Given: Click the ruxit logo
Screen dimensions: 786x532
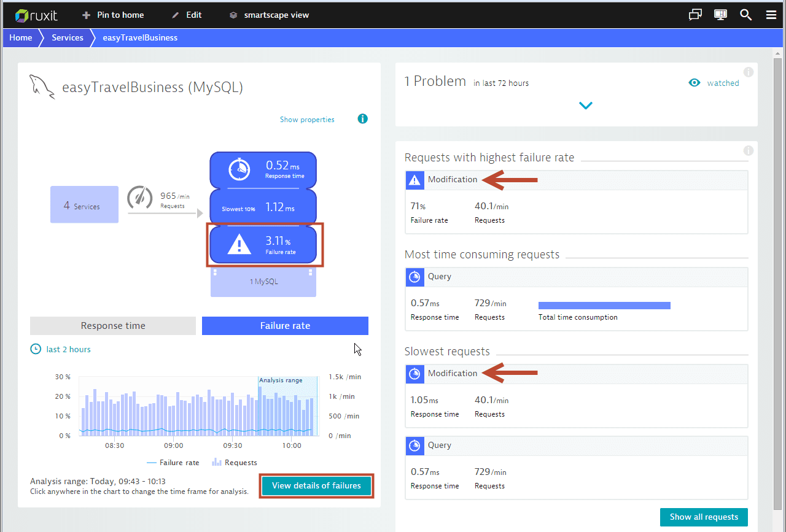Looking at the screenshot, I should click(36, 15).
